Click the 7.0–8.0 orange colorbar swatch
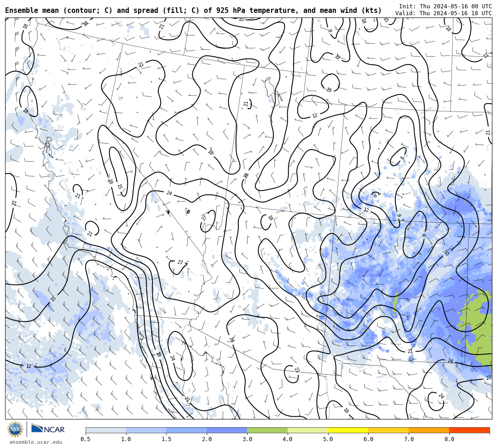The image size is (497, 448). 429,430
